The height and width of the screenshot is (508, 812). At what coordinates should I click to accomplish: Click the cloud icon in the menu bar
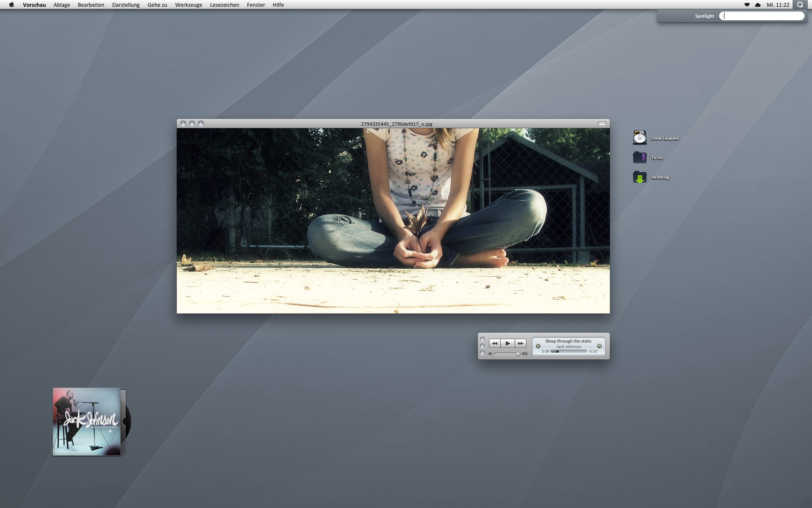click(758, 5)
